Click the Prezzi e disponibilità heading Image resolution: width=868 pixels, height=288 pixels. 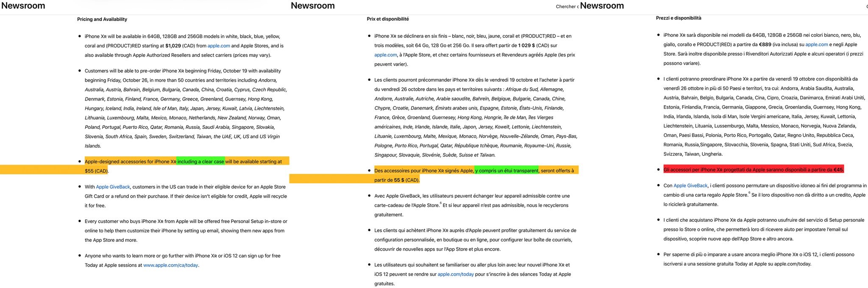[679, 18]
